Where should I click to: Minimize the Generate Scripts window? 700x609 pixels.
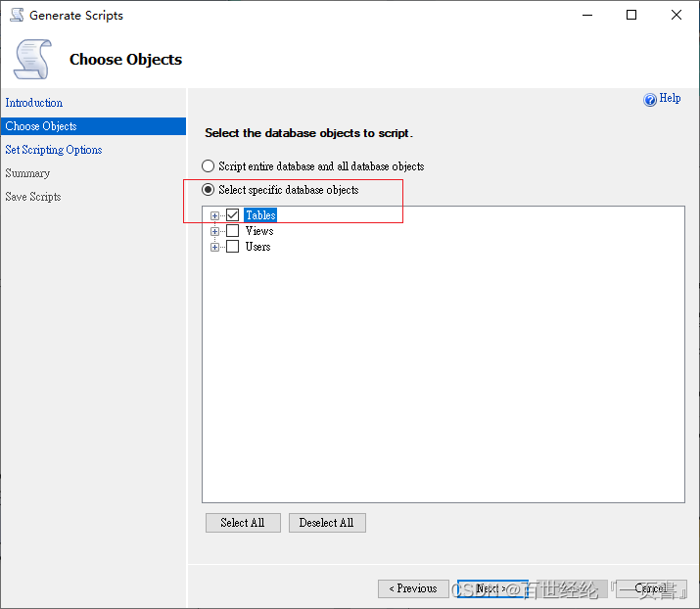[x=587, y=15]
